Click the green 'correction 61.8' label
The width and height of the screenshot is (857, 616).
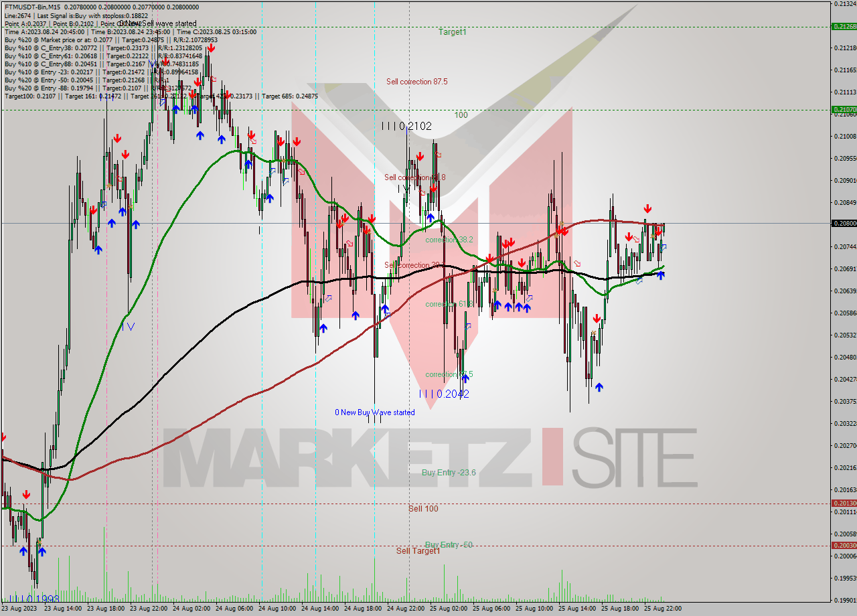449,304
